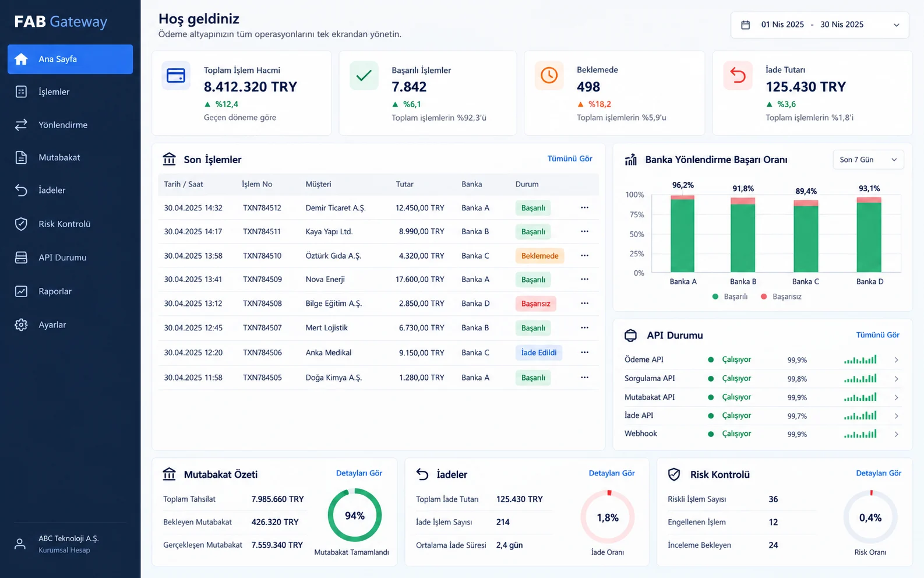Image resolution: width=924 pixels, height=578 pixels.
Task: Click the İadeler return arrow sidebar icon
Action: (x=21, y=190)
